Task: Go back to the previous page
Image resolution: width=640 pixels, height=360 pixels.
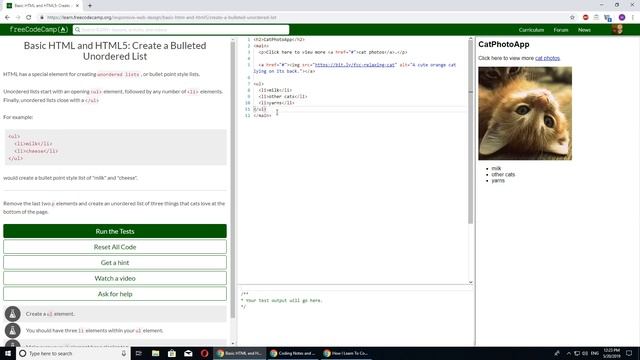Action: coord(7,18)
